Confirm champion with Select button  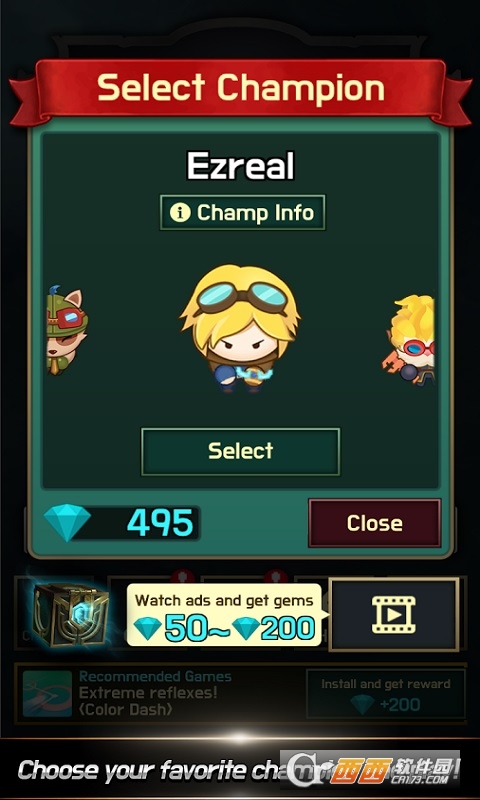point(240,452)
